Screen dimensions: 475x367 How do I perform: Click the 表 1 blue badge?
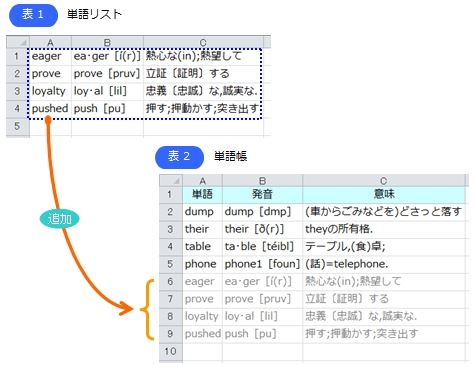pyautogui.click(x=33, y=15)
